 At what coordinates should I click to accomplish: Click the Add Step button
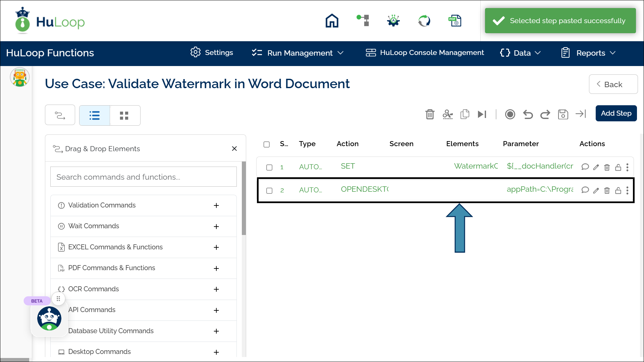[x=616, y=113]
